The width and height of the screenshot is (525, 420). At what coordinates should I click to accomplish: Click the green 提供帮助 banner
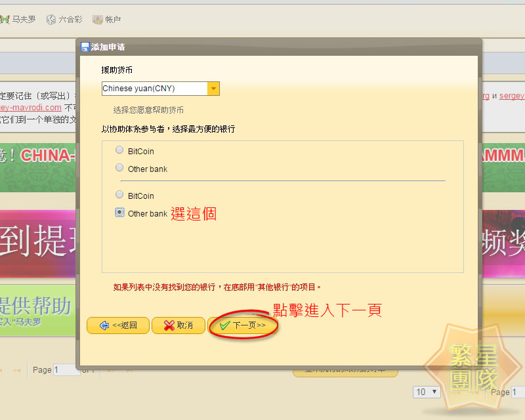coord(37,308)
